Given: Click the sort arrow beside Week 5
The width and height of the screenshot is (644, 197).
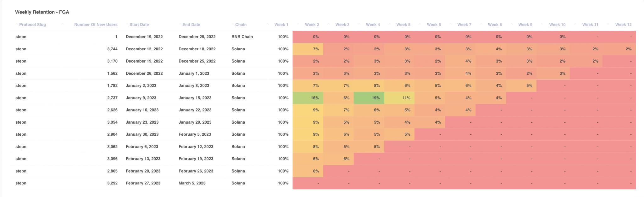Looking at the screenshot, I should tap(389, 25).
